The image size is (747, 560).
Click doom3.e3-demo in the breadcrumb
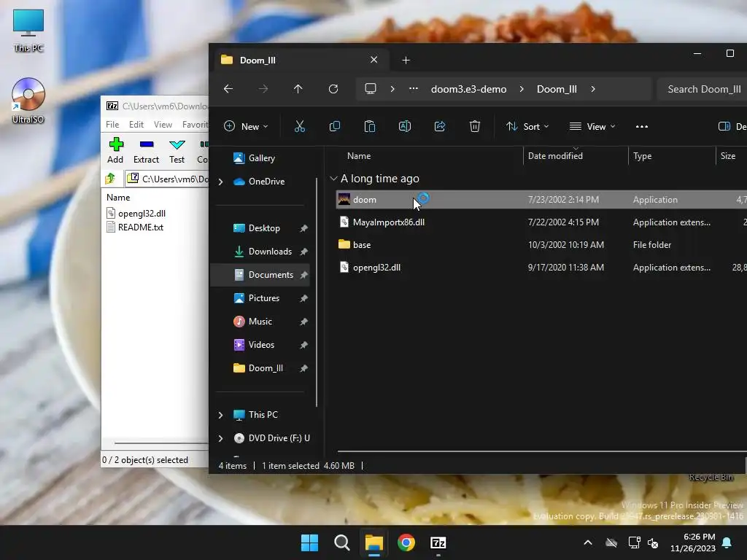pos(469,89)
